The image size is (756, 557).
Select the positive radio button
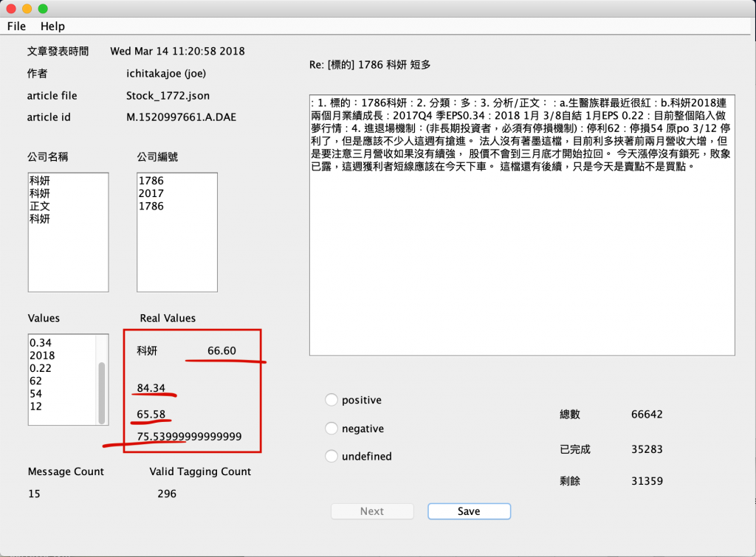click(331, 400)
